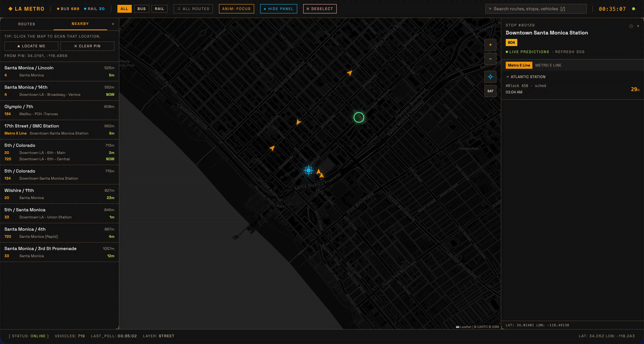Zoom out the map with minus button
This screenshot has height=344, width=644.
pos(490,59)
